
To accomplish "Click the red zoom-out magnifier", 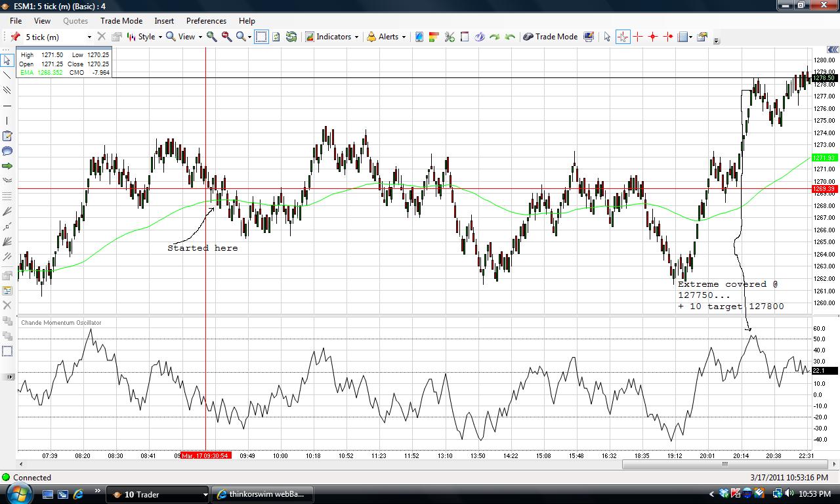I will point(226,37).
